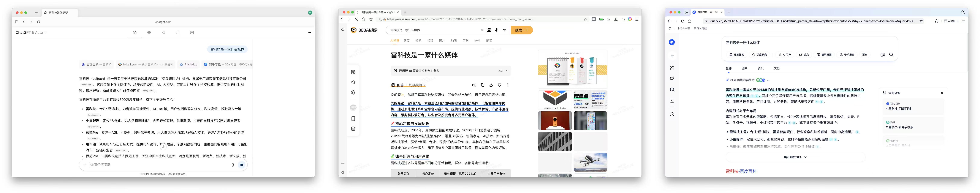Switch to the 百科 tab in 360AI search

pos(465,41)
